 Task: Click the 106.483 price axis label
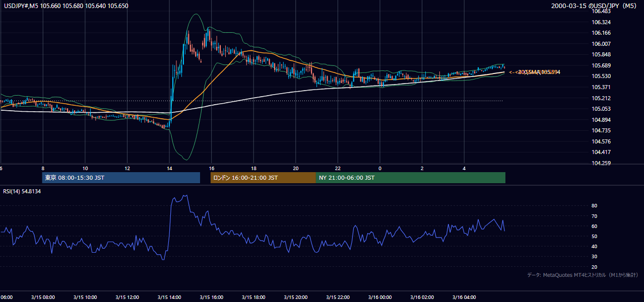(x=602, y=12)
